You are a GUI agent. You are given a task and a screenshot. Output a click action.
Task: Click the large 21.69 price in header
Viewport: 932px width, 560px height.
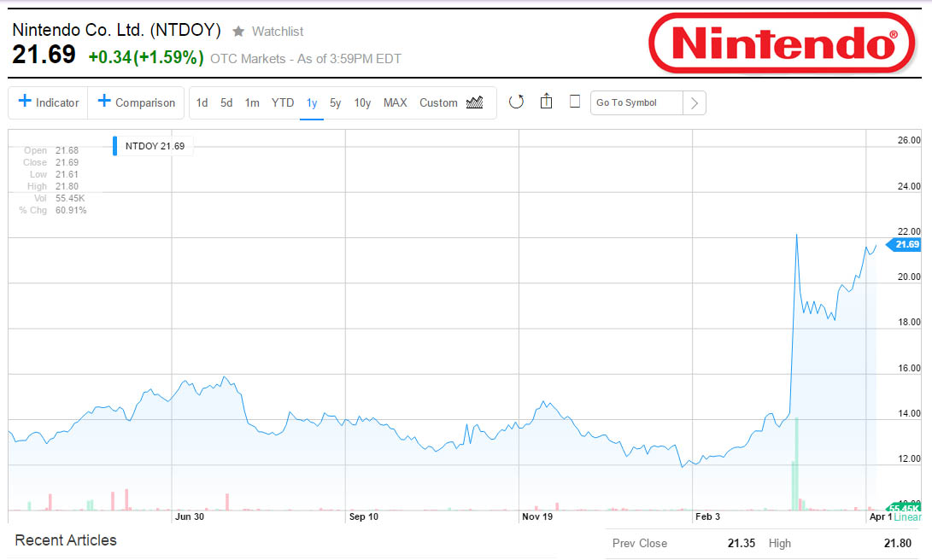[44, 55]
